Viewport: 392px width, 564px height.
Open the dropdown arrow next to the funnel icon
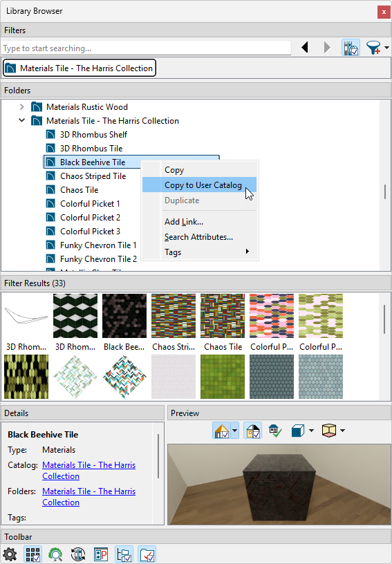(386, 48)
